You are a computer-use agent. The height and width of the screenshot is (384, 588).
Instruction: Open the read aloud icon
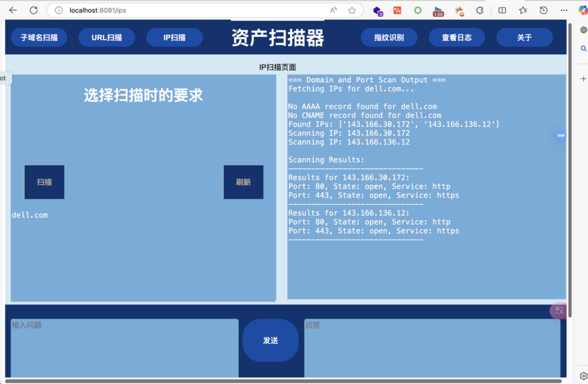pos(333,10)
